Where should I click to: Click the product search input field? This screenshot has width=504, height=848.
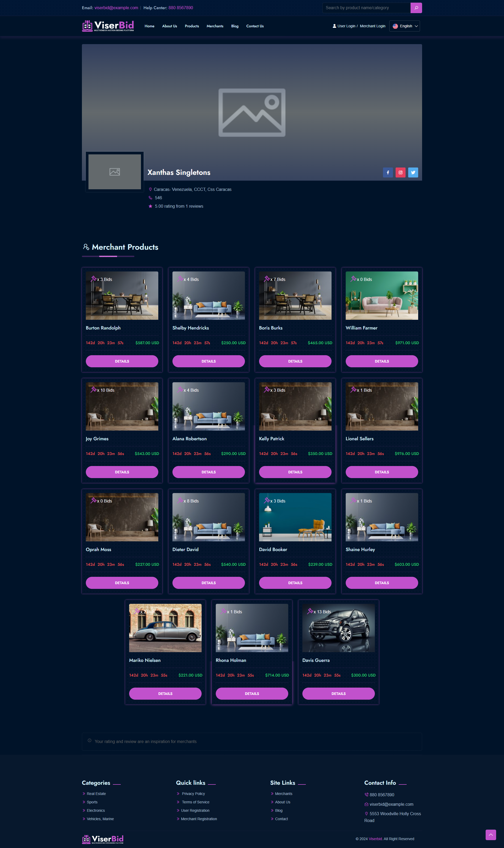(366, 8)
